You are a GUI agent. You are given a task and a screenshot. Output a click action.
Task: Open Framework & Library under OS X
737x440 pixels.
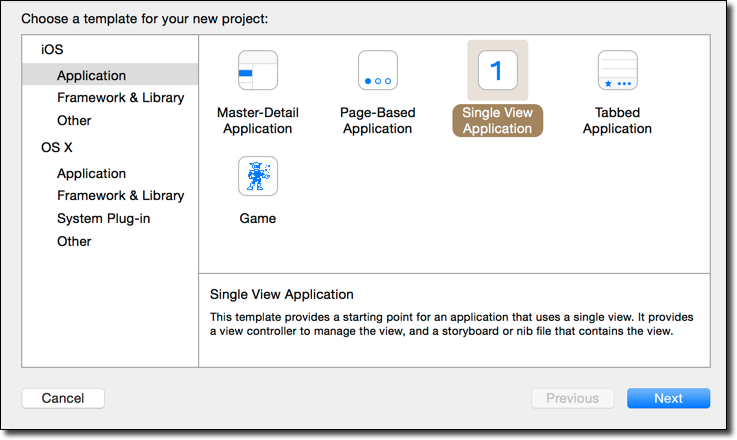pyautogui.click(x=120, y=196)
